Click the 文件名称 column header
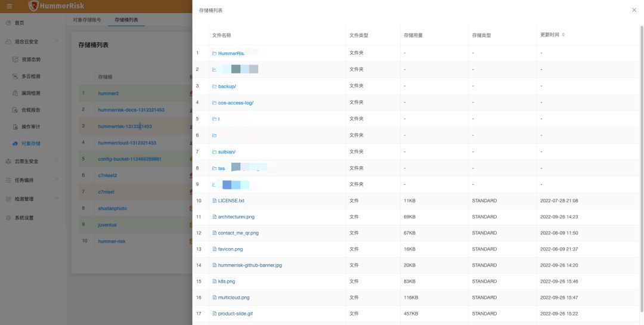This screenshot has width=644, height=325. 221,35
